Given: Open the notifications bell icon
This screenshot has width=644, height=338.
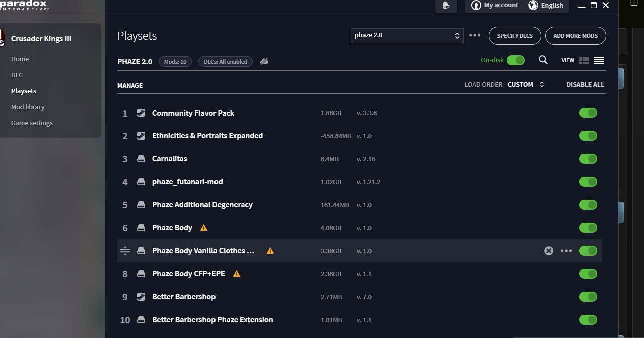Looking at the screenshot, I should (446, 6).
